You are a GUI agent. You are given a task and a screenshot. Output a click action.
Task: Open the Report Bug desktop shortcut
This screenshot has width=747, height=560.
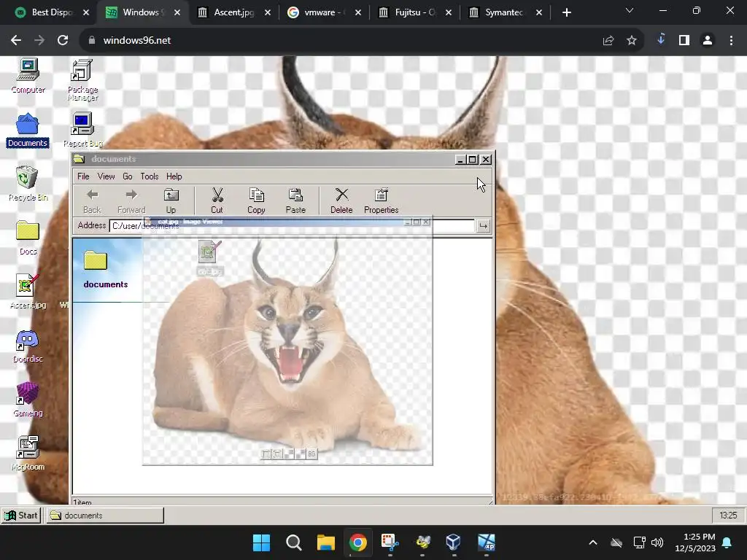pyautogui.click(x=82, y=130)
